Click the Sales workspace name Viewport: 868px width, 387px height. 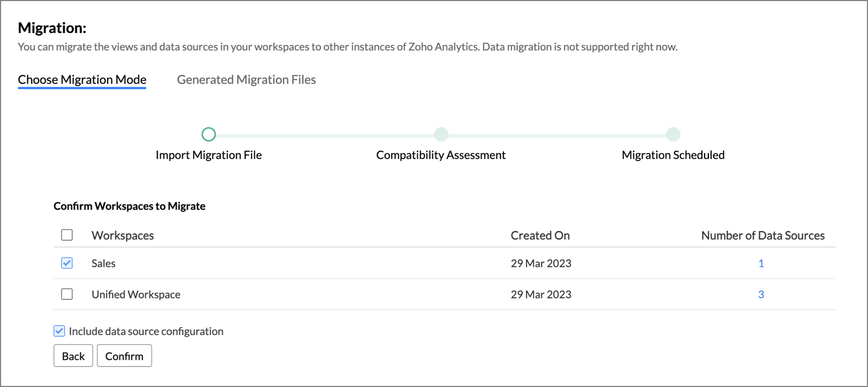pos(103,263)
